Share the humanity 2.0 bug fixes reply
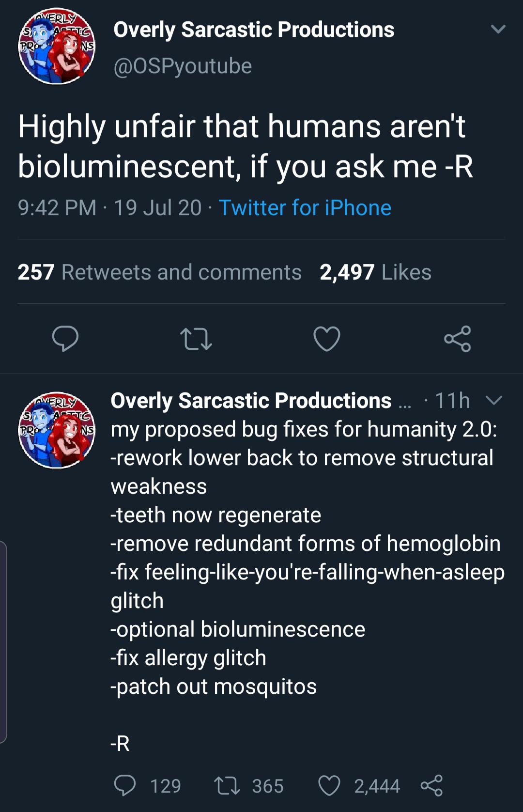Screen dimensions: 523x812 coord(431,785)
